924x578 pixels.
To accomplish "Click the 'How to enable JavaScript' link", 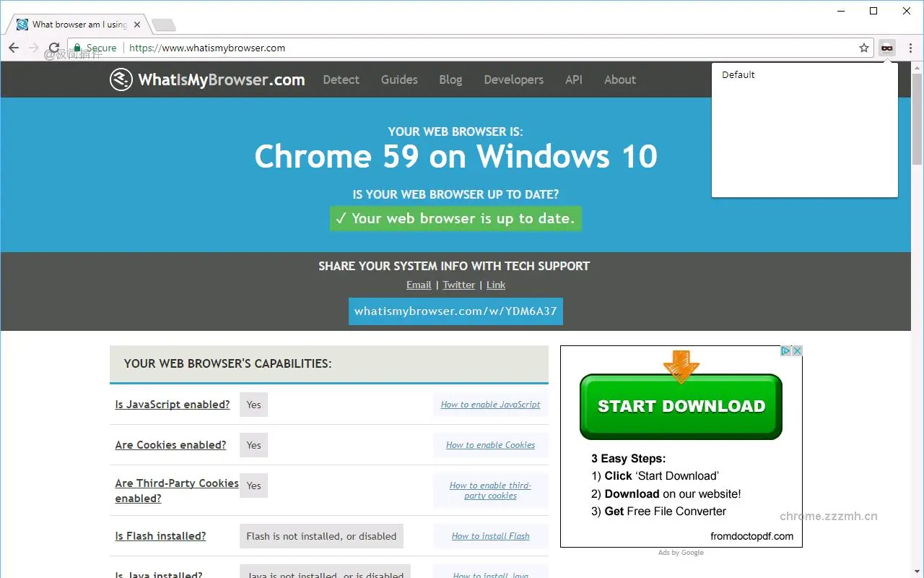I will [490, 405].
